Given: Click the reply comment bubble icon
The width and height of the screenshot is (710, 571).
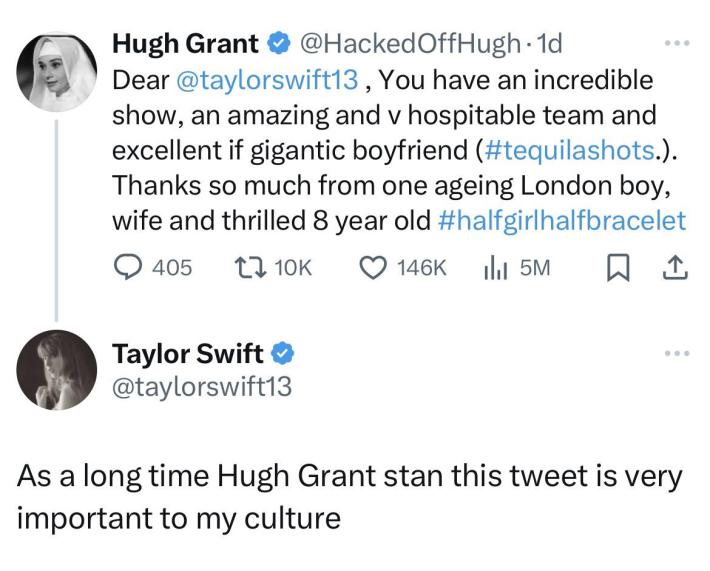Looking at the screenshot, I should point(126,267).
